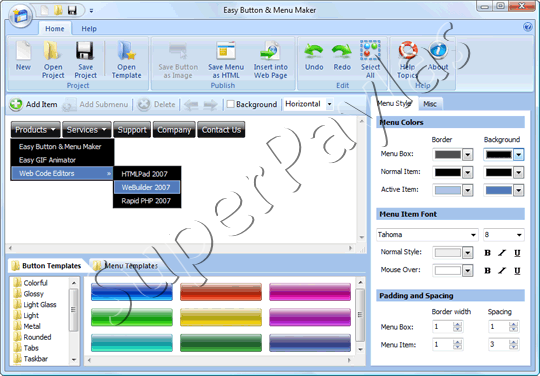Open the About info icon
The image size is (540, 376).
[438, 51]
